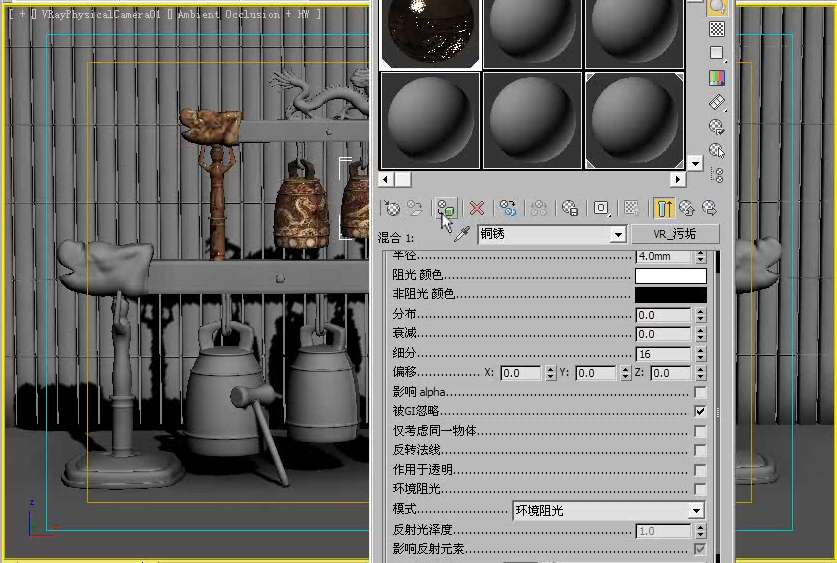Click red X Reset Map icon
The width and height of the screenshot is (837, 563).
[477, 208]
